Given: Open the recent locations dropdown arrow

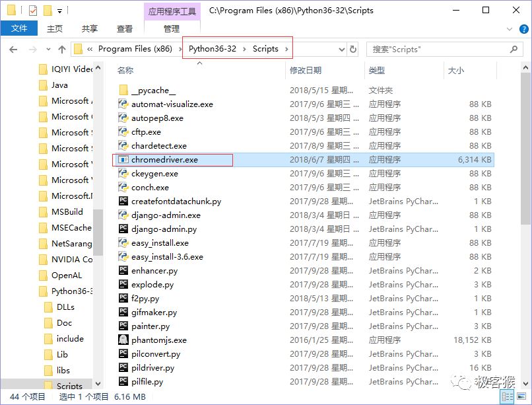Looking at the screenshot, I should pyautogui.click(x=48, y=50).
